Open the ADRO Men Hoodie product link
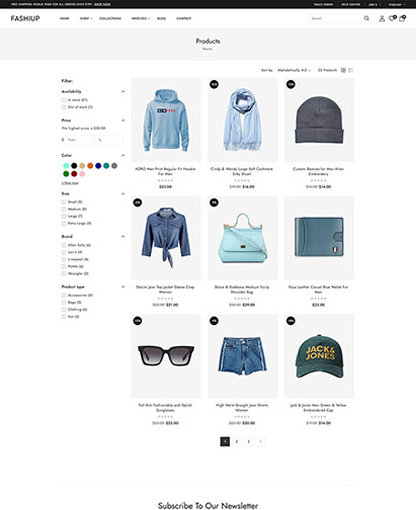Viewport: 416px width, 510px height. click(165, 171)
